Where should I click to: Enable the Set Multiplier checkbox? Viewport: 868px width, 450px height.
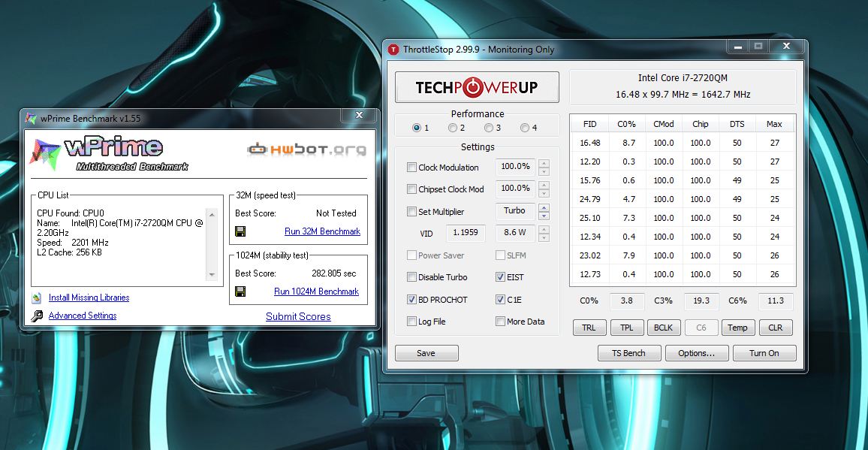(x=411, y=211)
